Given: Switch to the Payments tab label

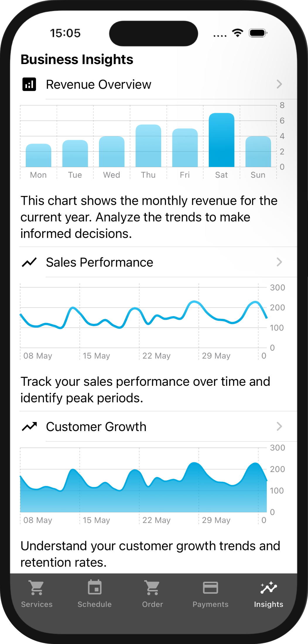Looking at the screenshot, I should (210, 604).
